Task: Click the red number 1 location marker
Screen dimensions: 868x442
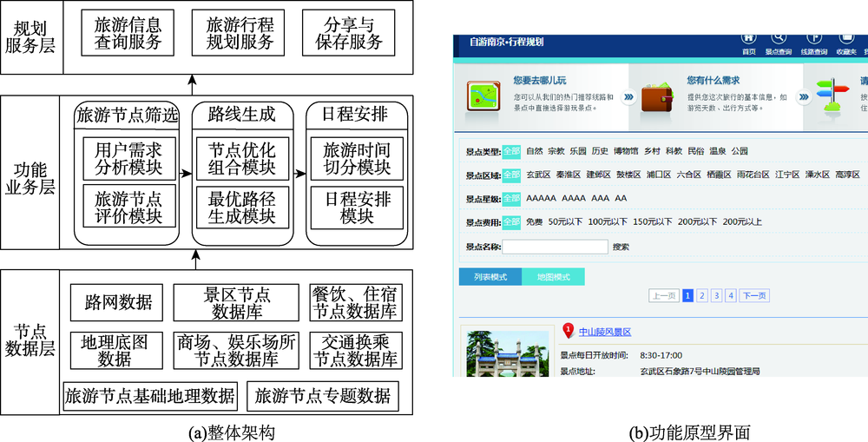Action: [569, 330]
